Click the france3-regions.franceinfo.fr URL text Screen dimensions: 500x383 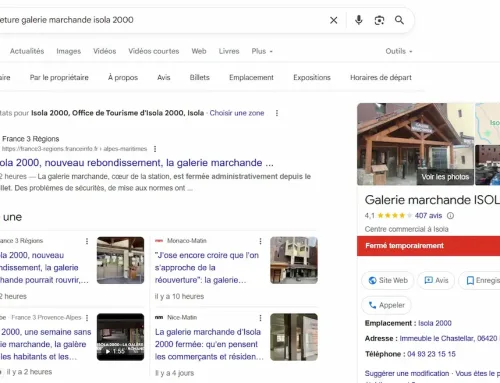(x=75, y=149)
